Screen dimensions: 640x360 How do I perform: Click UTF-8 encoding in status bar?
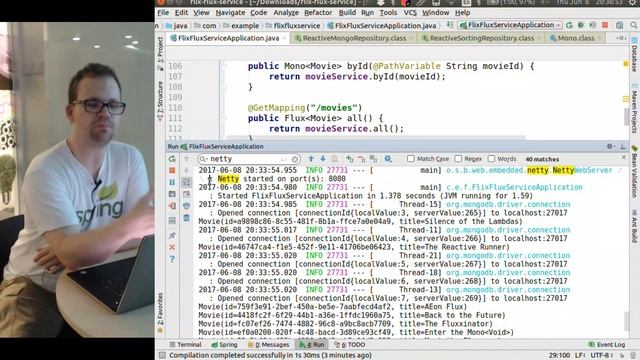pyautogui.click(x=601, y=355)
